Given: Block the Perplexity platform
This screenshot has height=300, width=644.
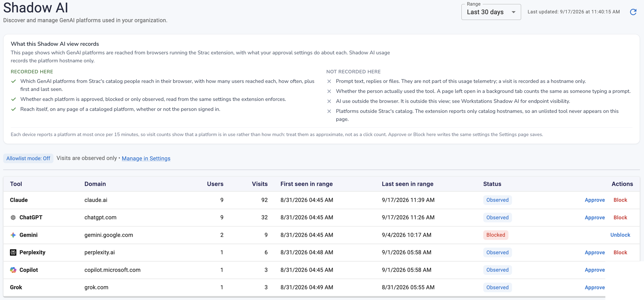Looking at the screenshot, I should [x=620, y=252].
